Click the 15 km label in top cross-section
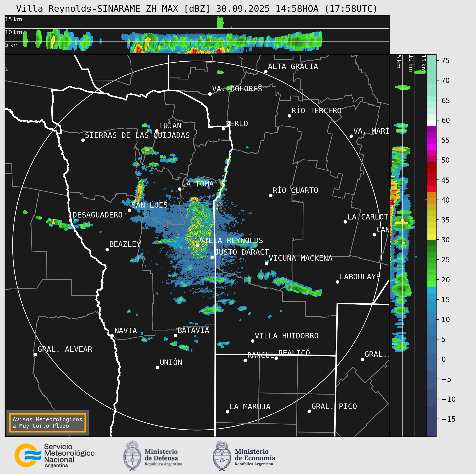This screenshot has height=474, width=476. 14,19
